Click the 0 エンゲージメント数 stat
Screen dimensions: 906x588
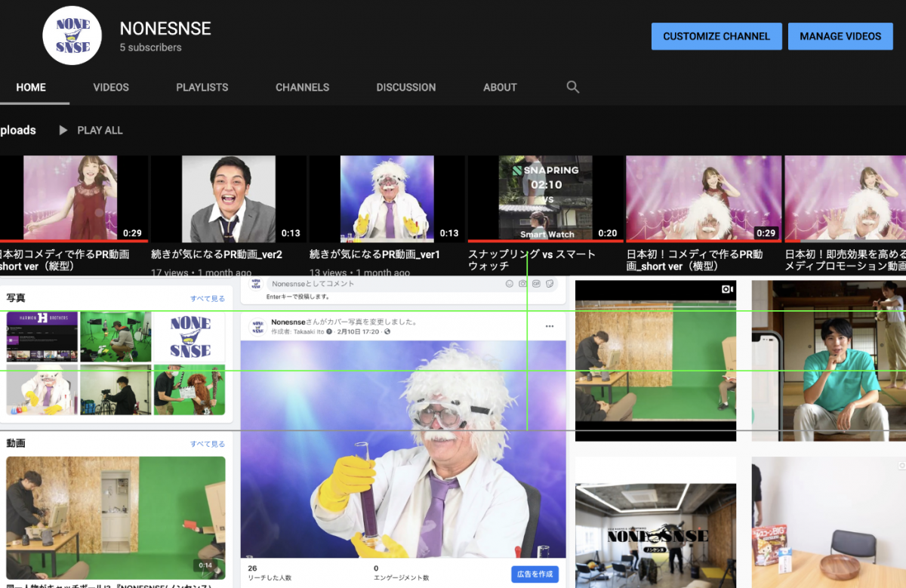pos(401,573)
